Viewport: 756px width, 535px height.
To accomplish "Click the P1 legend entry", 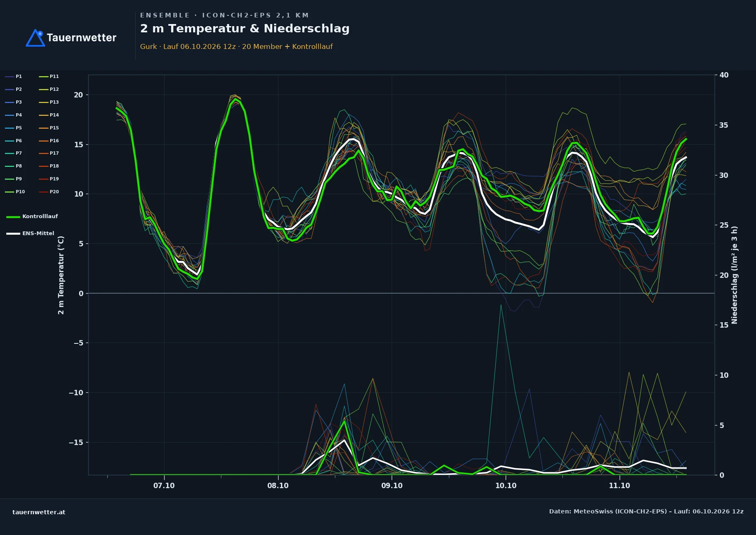I will pos(13,76).
